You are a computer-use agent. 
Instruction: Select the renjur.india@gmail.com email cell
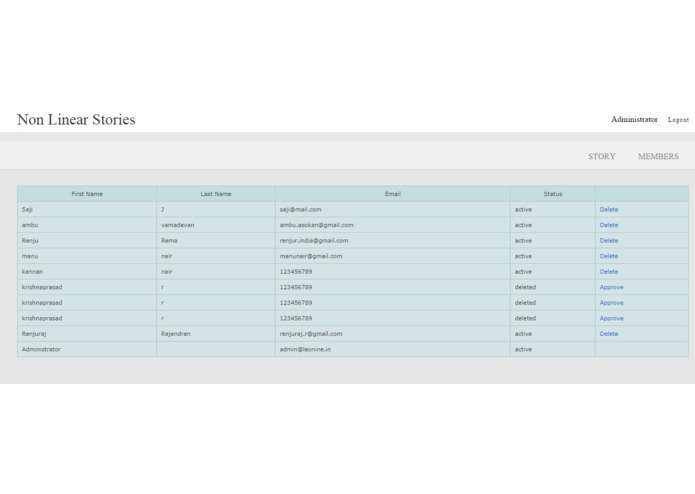click(x=393, y=241)
